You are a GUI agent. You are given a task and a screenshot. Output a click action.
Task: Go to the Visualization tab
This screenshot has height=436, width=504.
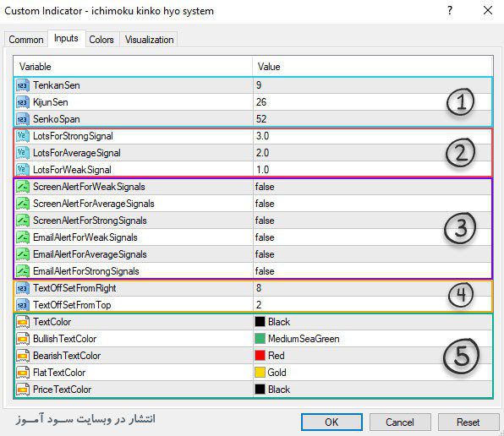click(x=149, y=40)
